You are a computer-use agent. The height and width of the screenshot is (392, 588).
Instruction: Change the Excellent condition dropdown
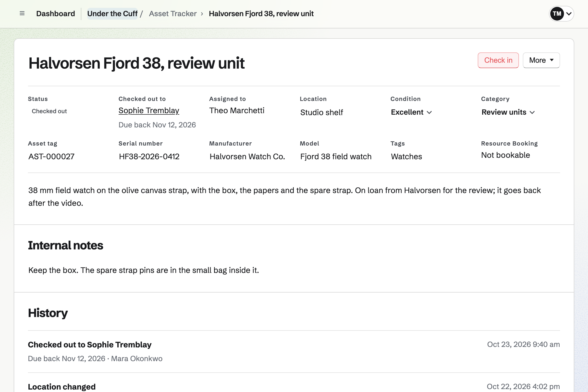click(411, 112)
